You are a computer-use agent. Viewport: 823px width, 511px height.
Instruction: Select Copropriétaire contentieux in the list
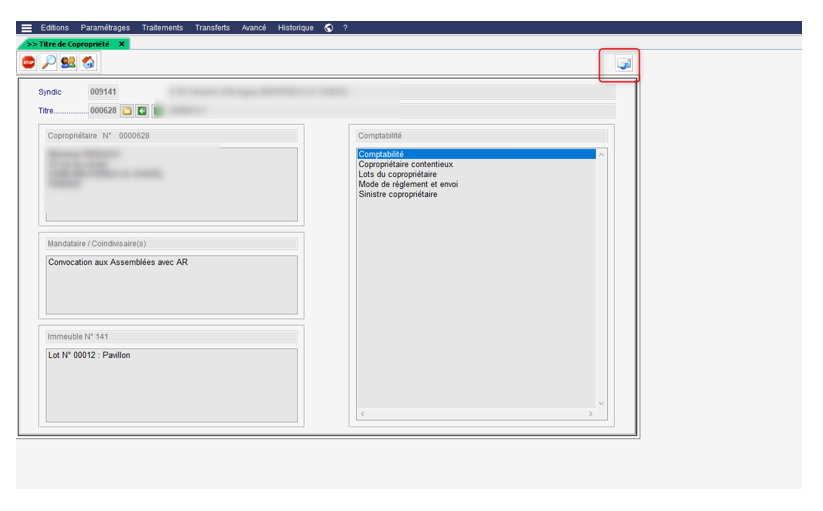[405, 164]
